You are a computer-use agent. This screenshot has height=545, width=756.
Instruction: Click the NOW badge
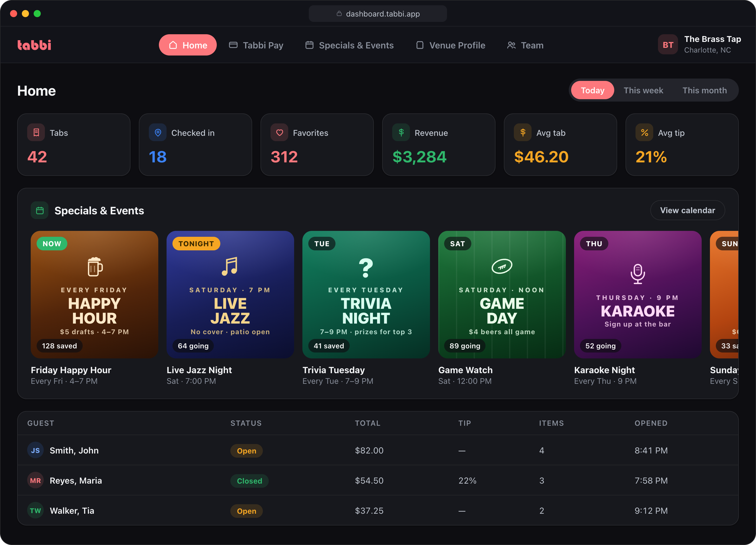tap(52, 244)
